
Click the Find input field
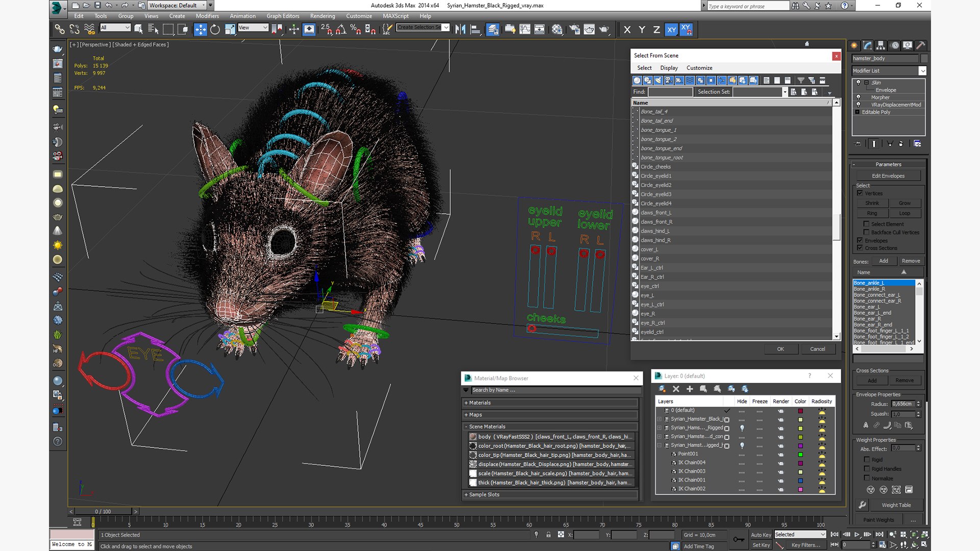(670, 92)
